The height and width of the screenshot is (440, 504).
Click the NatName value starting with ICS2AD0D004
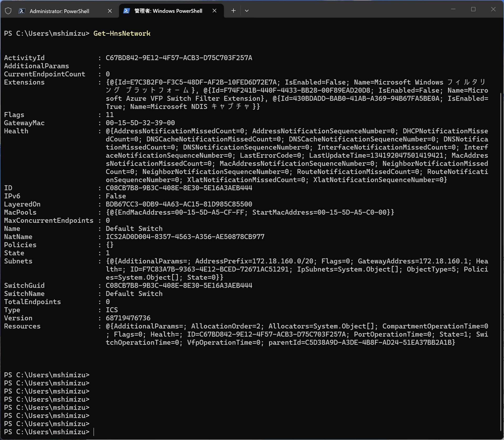pyautogui.click(x=185, y=237)
